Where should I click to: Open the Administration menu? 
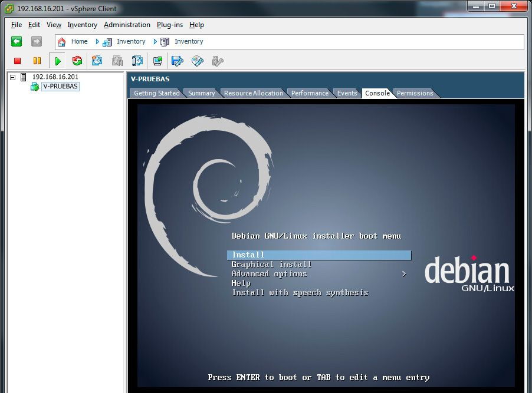(127, 25)
